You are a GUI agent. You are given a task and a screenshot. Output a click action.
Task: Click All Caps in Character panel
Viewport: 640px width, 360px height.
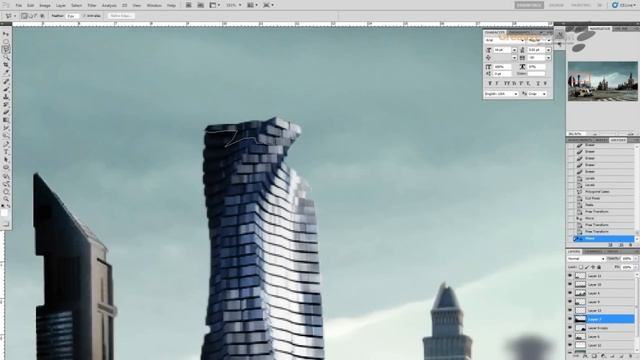(507, 83)
